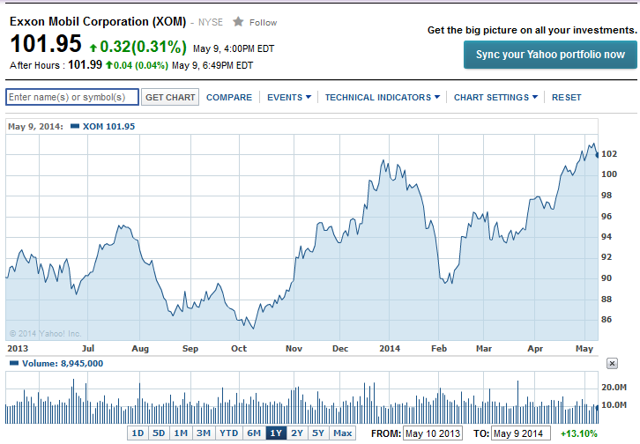Expand Technical Indicators menu
The width and height of the screenshot is (640, 444).
382,97
